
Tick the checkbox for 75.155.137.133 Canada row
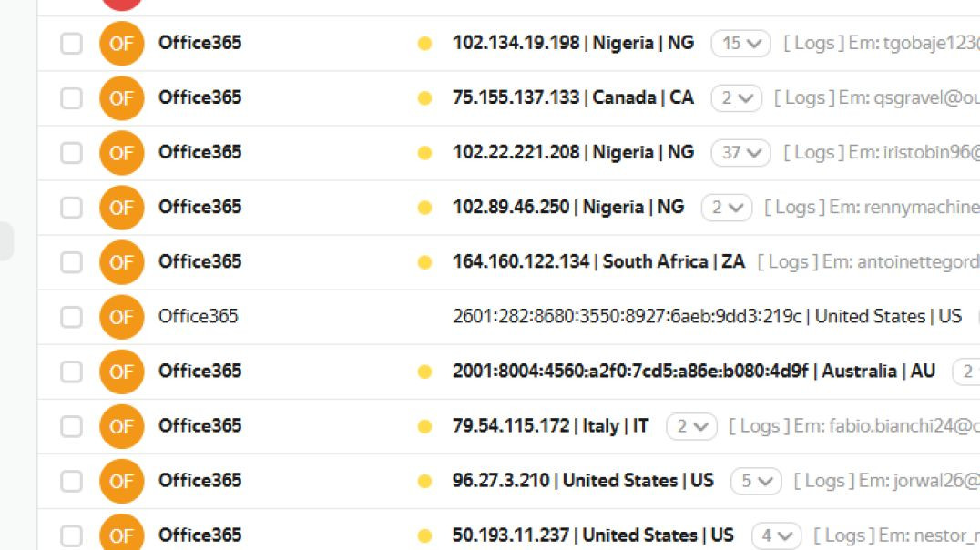(71, 98)
